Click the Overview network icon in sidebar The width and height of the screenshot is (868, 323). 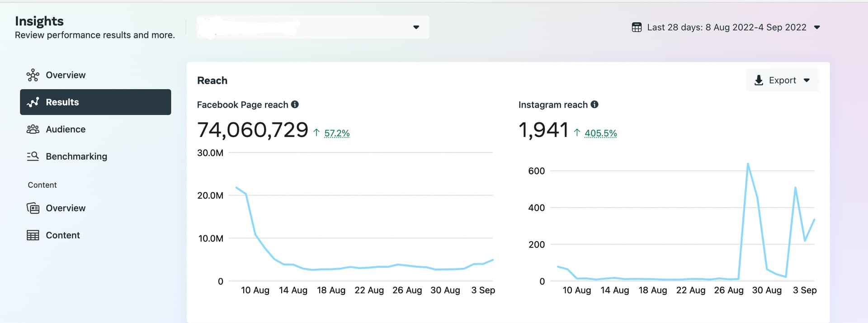point(33,75)
